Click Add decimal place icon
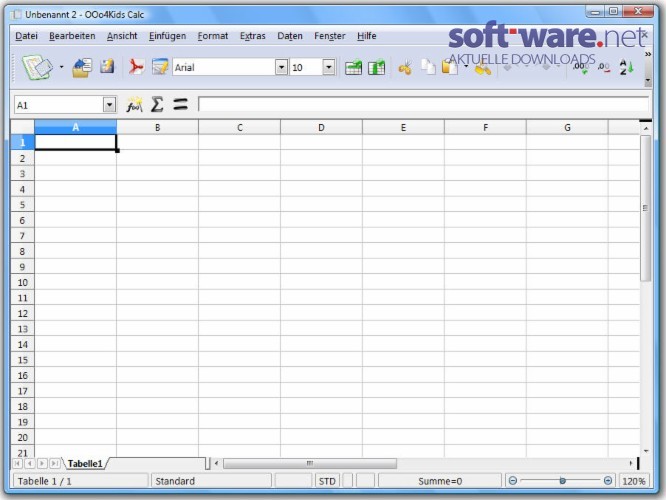The height and width of the screenshot is (500, 666). pos(581,67)
